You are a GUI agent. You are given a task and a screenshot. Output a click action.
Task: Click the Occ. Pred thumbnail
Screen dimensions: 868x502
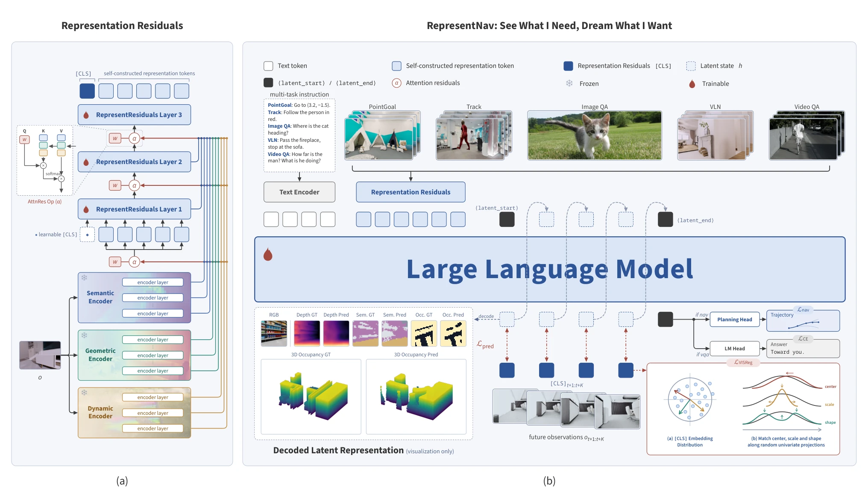pyautogui.click(x=453, y=333)
